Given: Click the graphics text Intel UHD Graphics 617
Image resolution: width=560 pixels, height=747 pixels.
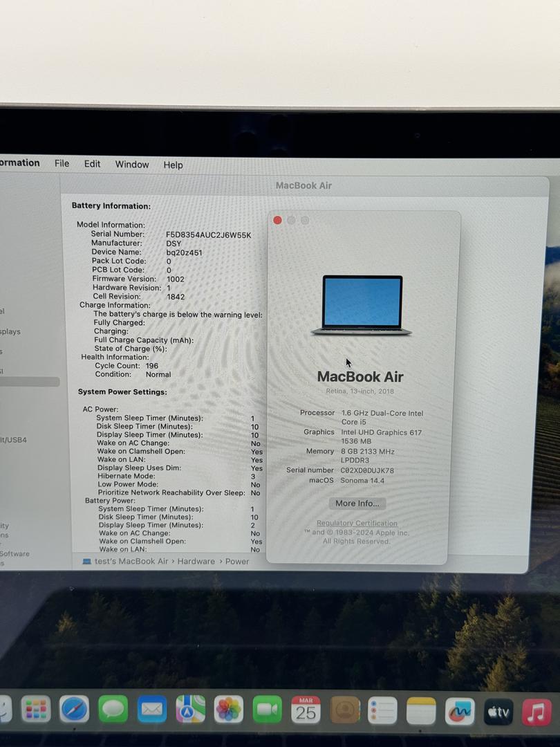Looking at the screenshot, I should pyautogui.click(x=382, y=432).
